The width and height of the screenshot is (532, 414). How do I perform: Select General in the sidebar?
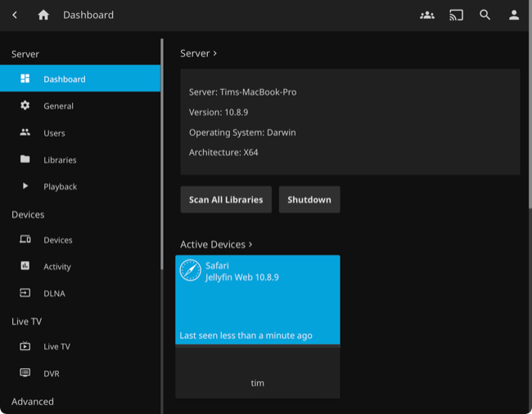click(x=58, y=106)
